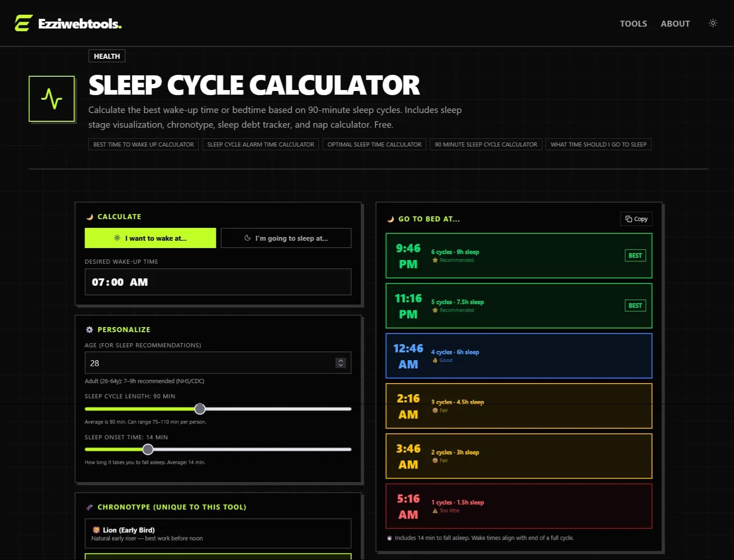Select 'I want to wake at...' mode
The width and height of the screenshot is (734, 560).
150,238
